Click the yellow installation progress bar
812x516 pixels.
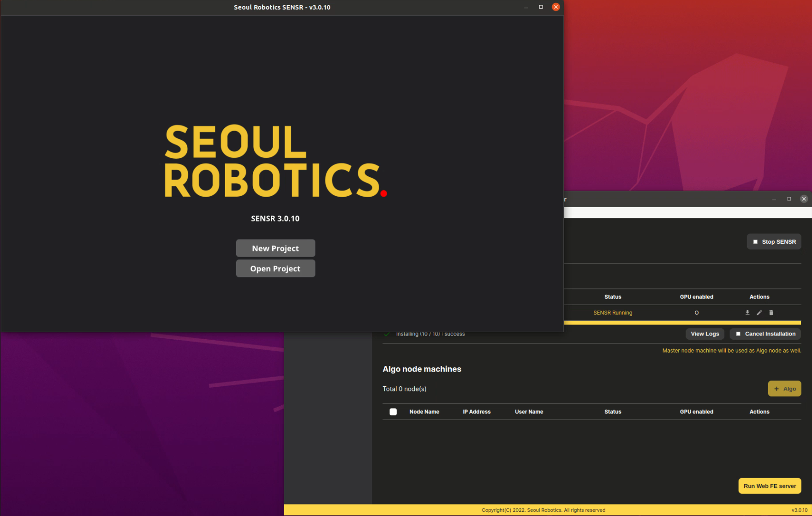point(682,323)
